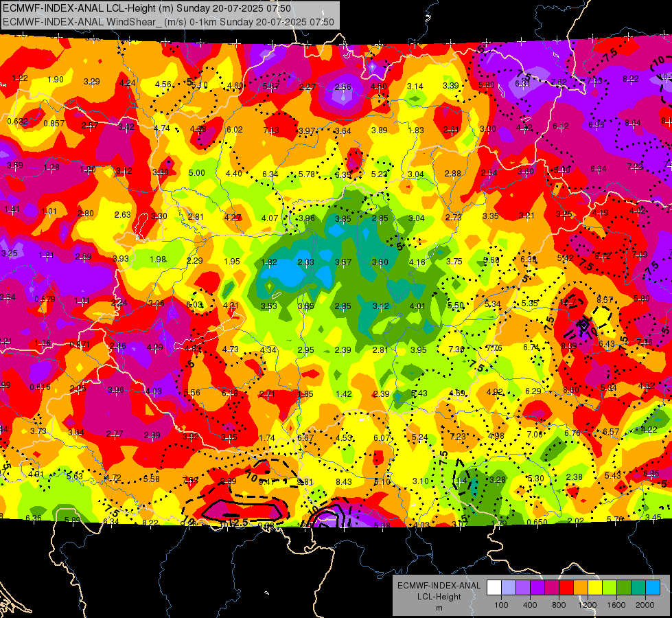Select the red legend swatch right of 800

(566, 588)
